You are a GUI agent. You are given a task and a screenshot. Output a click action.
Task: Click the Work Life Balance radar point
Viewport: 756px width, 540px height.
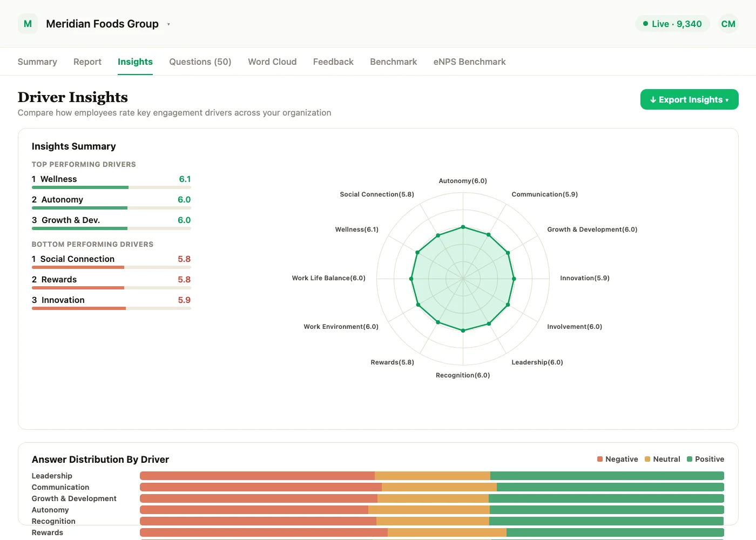[411, 279]
